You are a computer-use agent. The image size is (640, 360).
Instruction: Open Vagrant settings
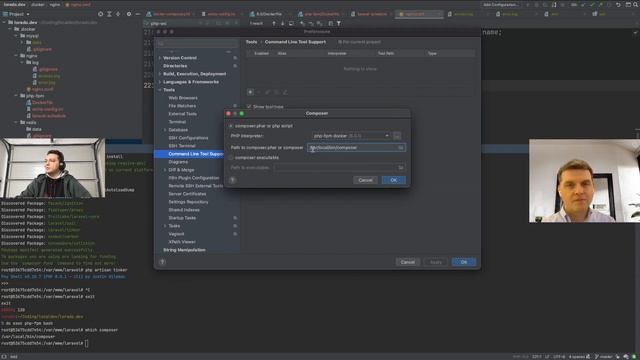pyautogui.click(x=176, y=234)
